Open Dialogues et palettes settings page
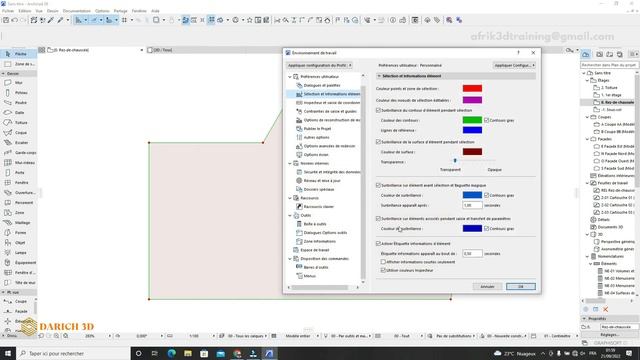Viewport: 640px width, 360px height. pyautogui.click(x=318, y=85)
